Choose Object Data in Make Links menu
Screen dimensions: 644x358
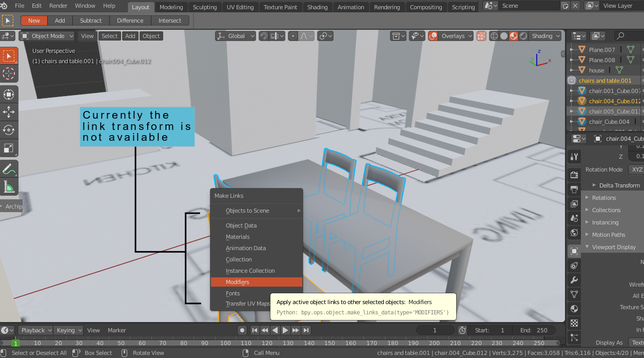click(257, 225)
